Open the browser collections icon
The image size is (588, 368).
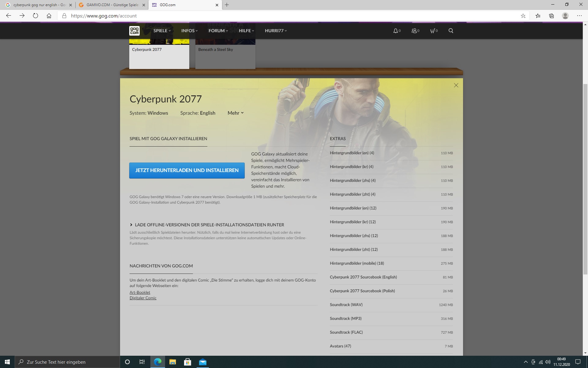[x=552, y=16]
